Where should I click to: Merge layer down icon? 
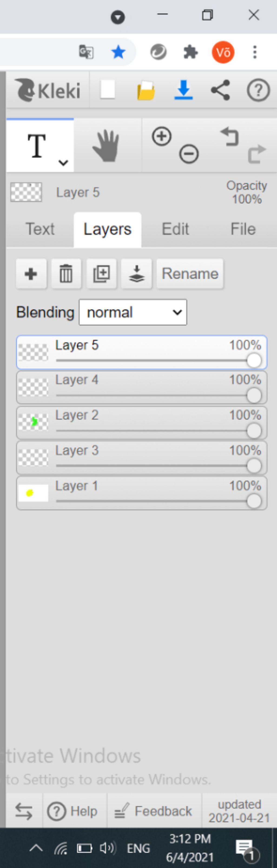pos(136,274)
